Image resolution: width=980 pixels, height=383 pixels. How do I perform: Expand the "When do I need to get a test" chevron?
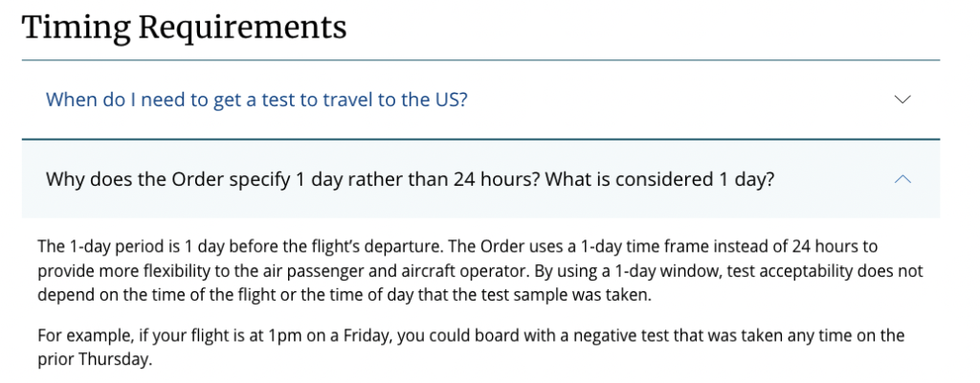[902, 100]
